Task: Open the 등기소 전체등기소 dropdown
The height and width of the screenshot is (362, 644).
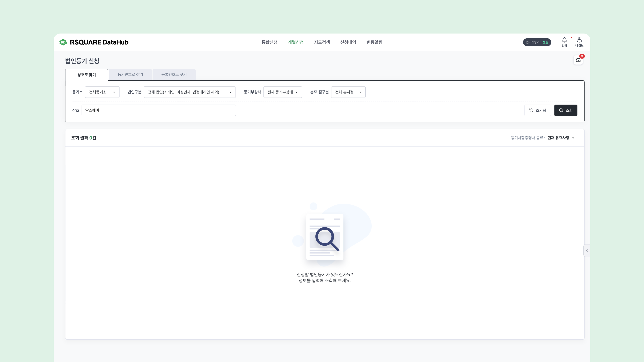Action: click(102, 92)
